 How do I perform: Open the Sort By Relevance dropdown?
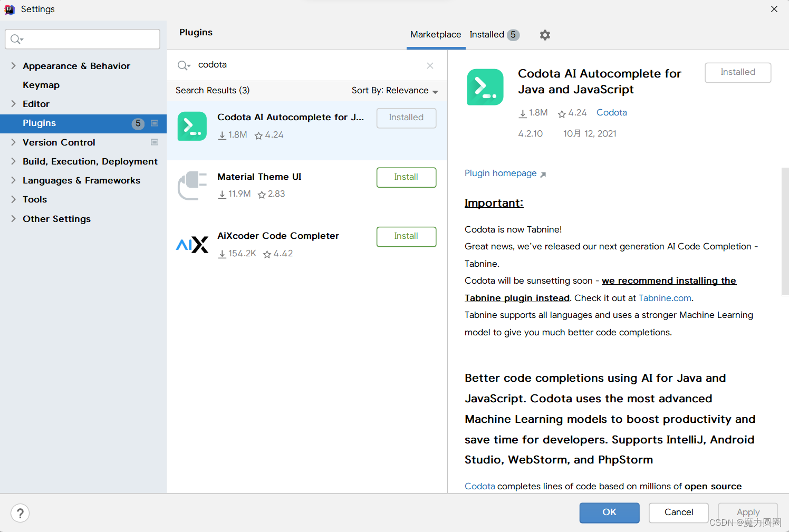click(x=395, y=91)
